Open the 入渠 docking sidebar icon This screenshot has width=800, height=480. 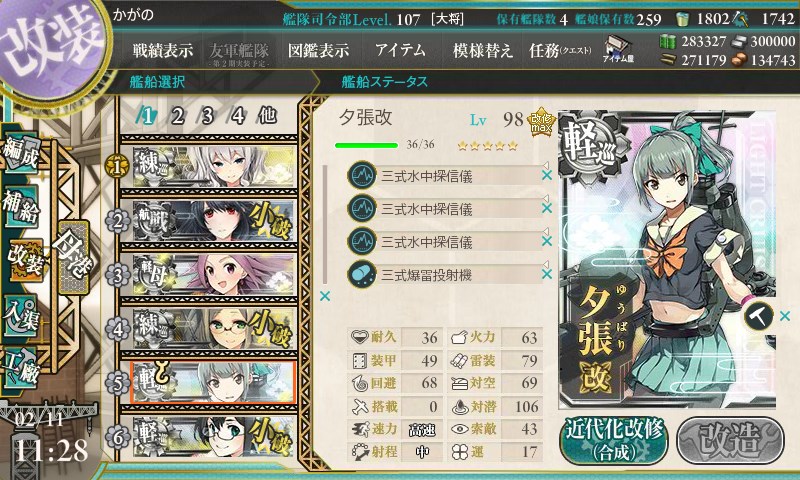(21, 316)
